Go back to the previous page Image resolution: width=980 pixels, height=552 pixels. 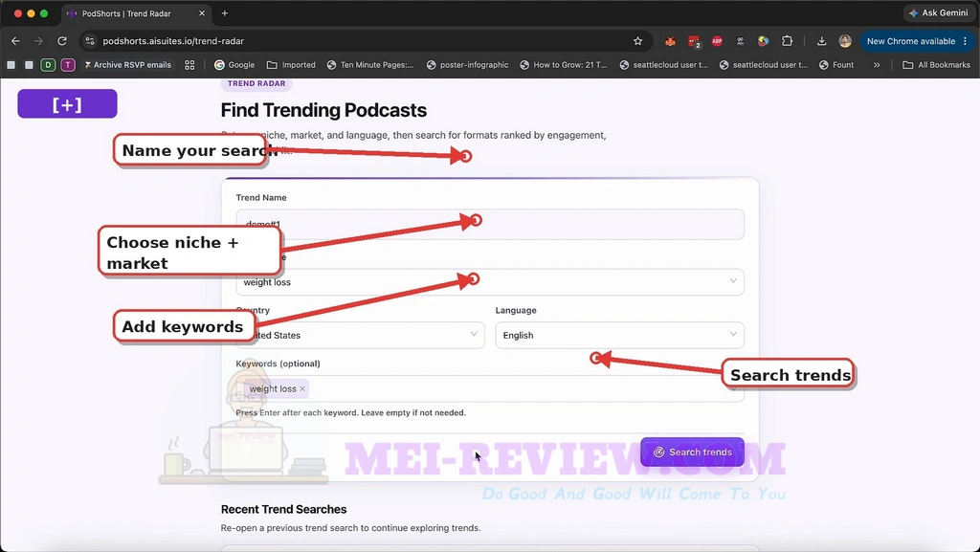point(15,41)
